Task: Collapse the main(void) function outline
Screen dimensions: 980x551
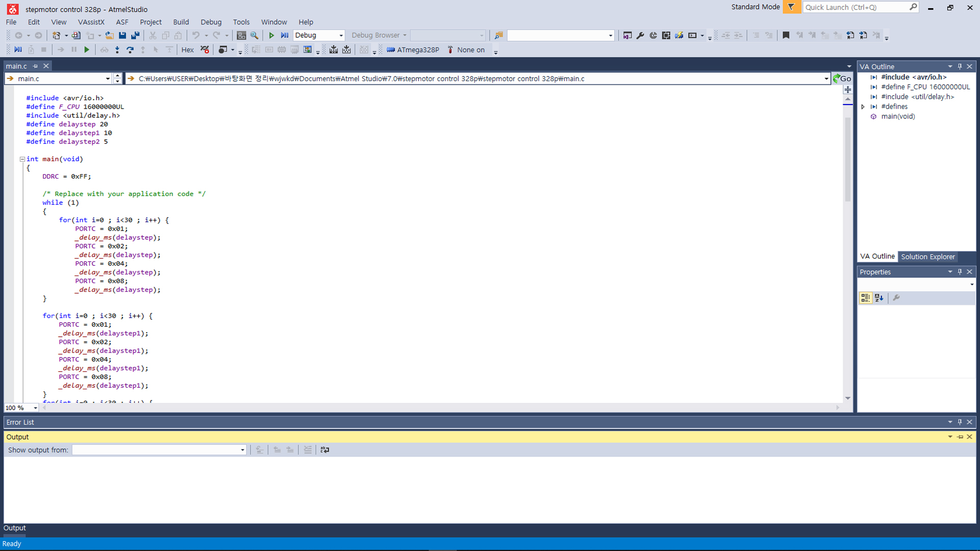Action: coord(22,159)
